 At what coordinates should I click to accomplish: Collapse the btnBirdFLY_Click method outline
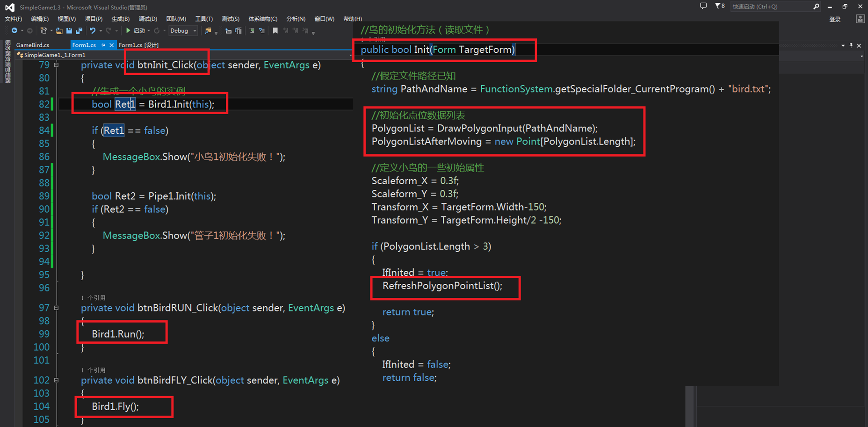pos(56,380)
